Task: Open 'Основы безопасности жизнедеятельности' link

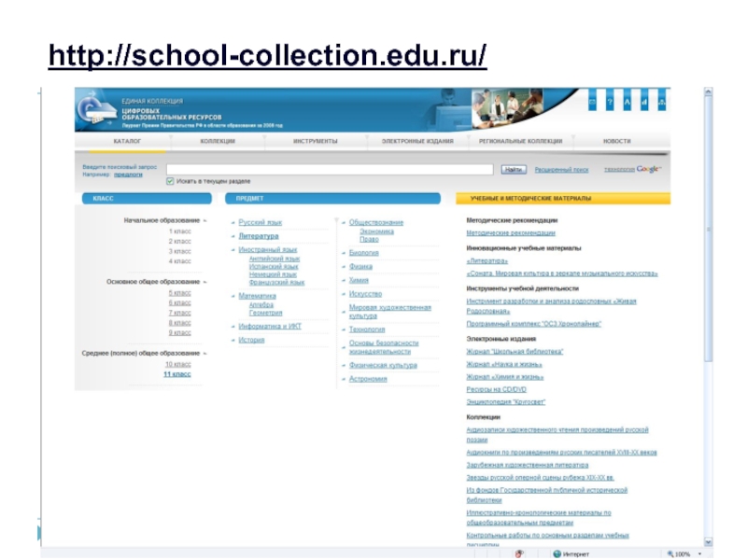Action: (x=384, y=347)
